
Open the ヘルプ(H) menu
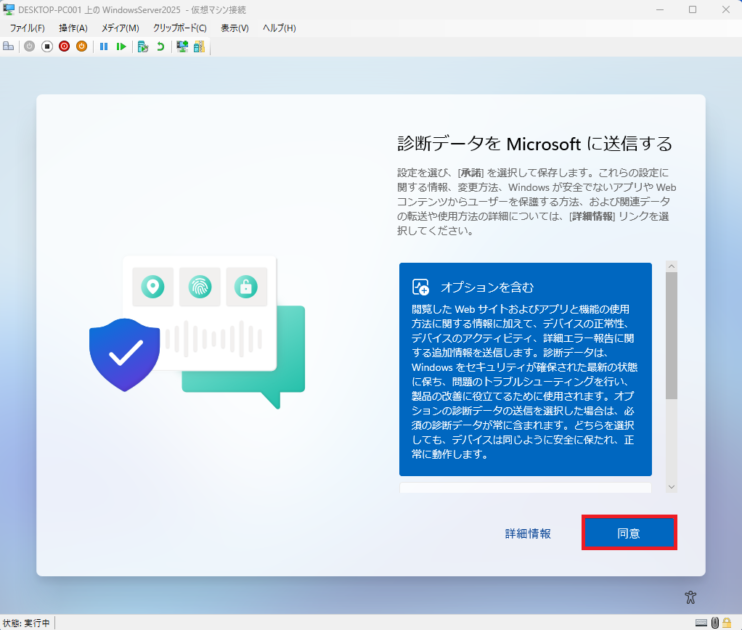[279, 28]
